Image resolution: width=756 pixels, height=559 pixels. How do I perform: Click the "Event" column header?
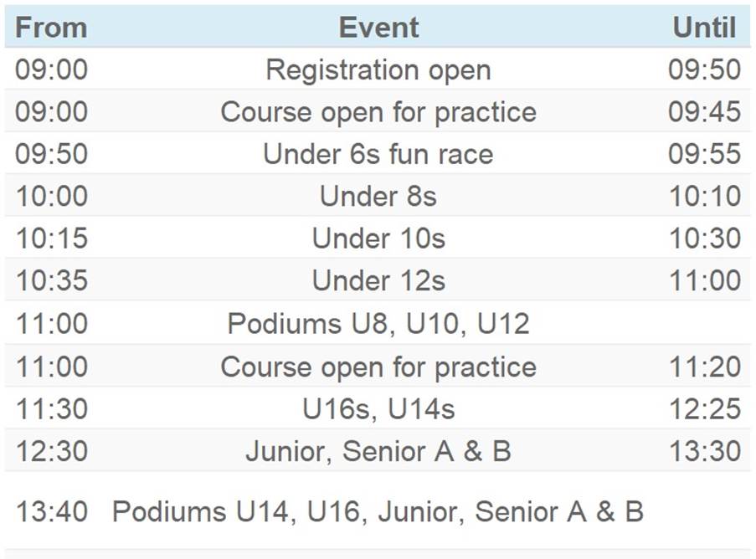(x=378, y=28)
